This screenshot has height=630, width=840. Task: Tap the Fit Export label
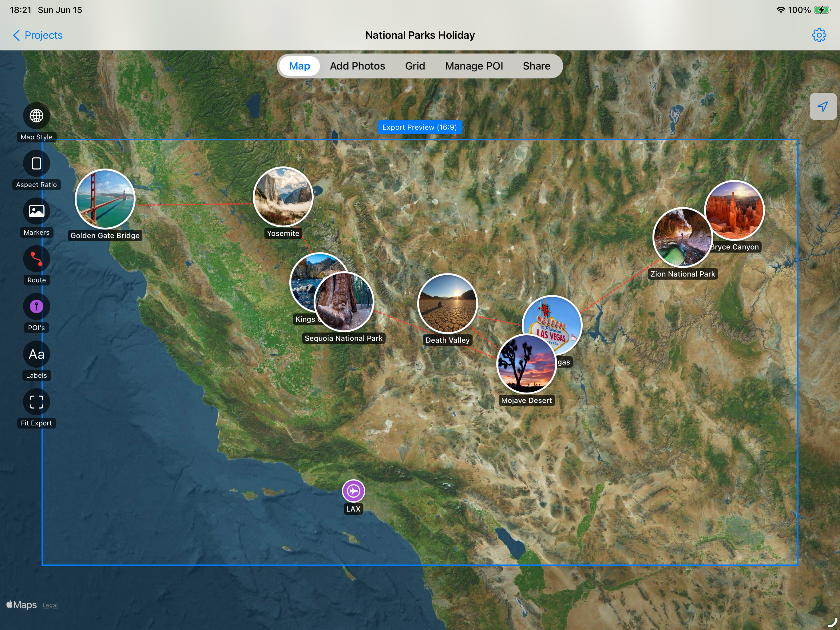[37, 423]
